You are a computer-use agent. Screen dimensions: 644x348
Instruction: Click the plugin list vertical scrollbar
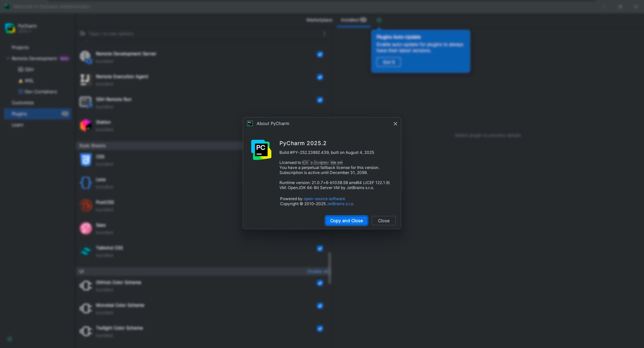tap(330, 268)
